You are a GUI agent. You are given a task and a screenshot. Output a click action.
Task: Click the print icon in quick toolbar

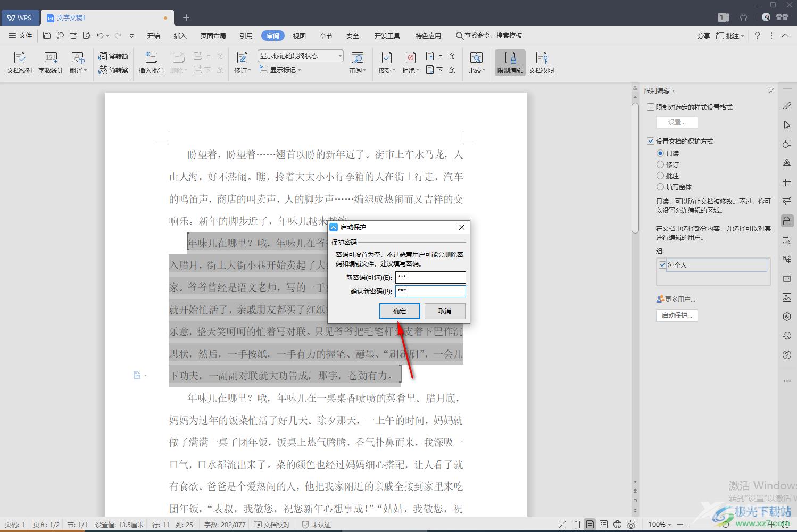click(73, 36)
